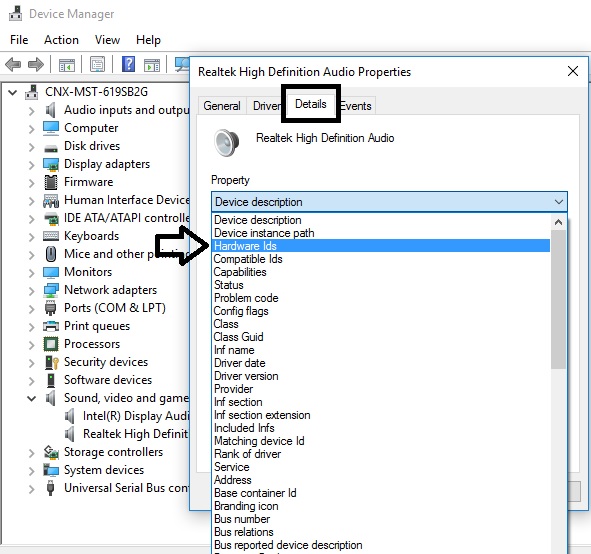Click the Computer category monitor icon
591x554 pixels.
(51, 128)
